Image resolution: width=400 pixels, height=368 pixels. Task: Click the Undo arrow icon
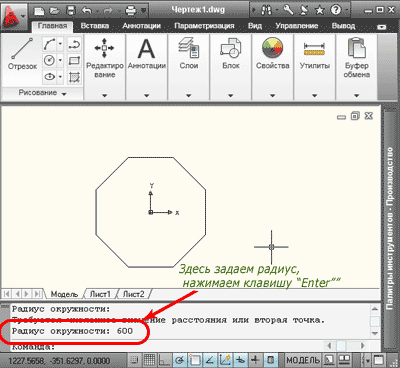click(87, 11)
